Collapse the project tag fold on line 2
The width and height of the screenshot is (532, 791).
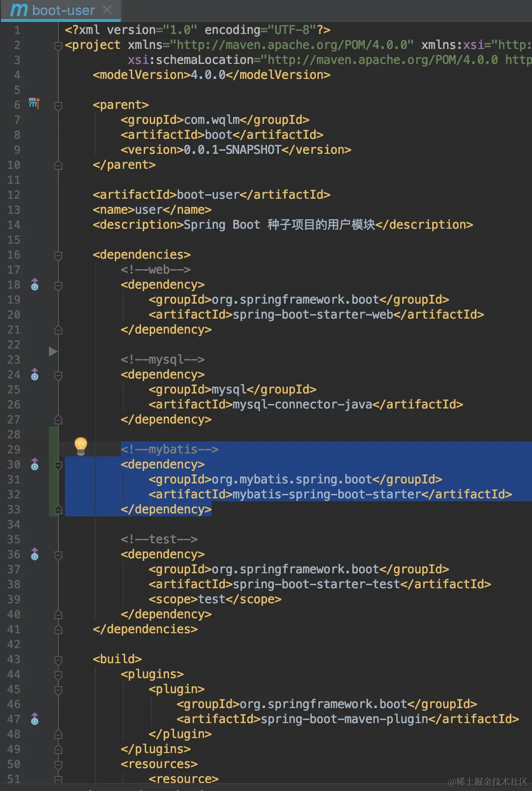[58, 46]
